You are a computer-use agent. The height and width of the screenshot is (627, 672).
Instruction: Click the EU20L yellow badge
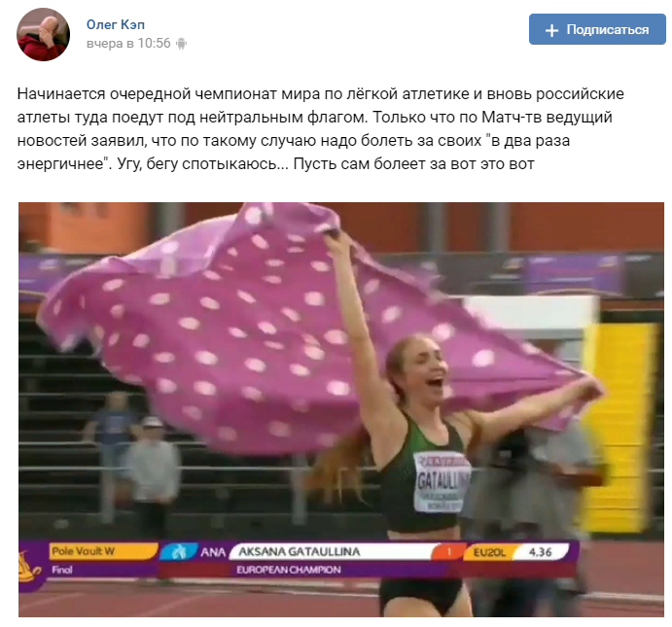point(489,552)
